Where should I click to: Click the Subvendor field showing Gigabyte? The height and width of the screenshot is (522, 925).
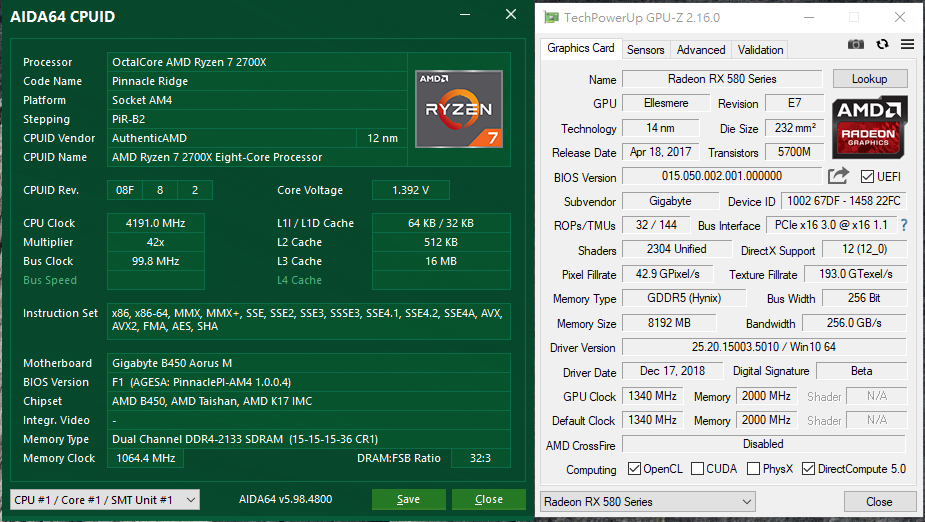[x=670, y=201]
